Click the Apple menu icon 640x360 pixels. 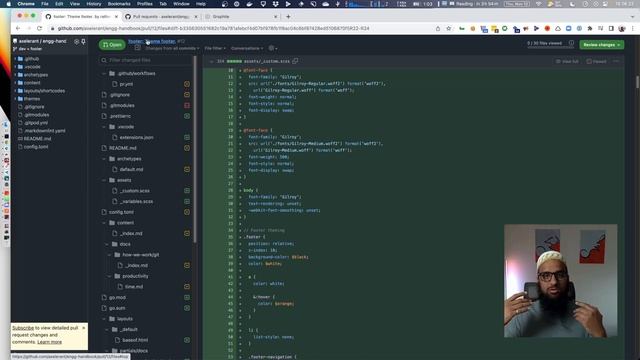pos(9,4)
